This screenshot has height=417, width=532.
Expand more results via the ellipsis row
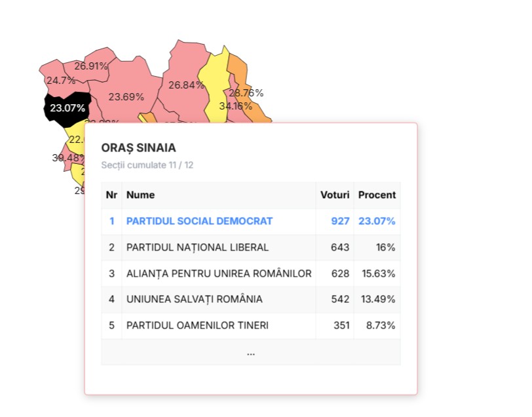250,352
